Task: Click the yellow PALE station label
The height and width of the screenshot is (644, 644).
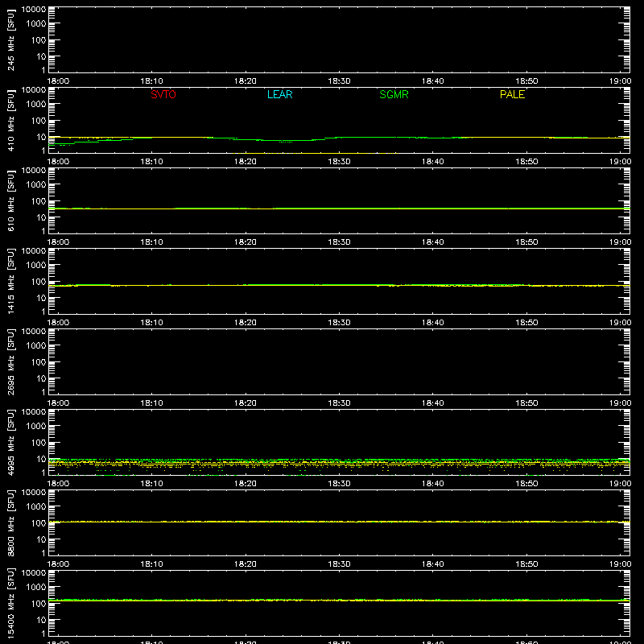Action: click(512, 94)
